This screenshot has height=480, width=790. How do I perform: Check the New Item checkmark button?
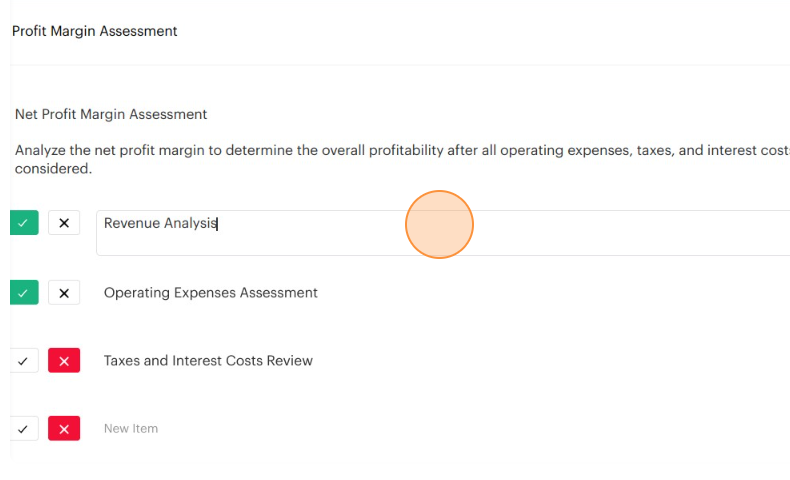click(x=23, y=429)
